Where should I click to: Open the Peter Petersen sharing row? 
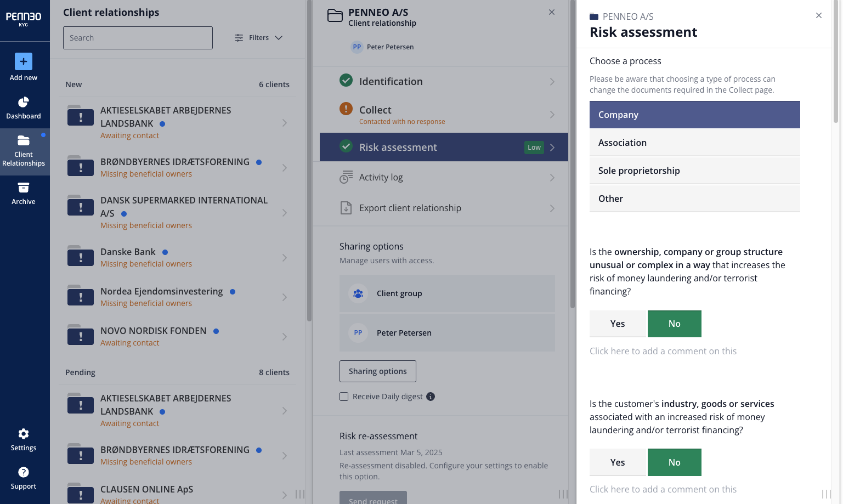(447, 333)
